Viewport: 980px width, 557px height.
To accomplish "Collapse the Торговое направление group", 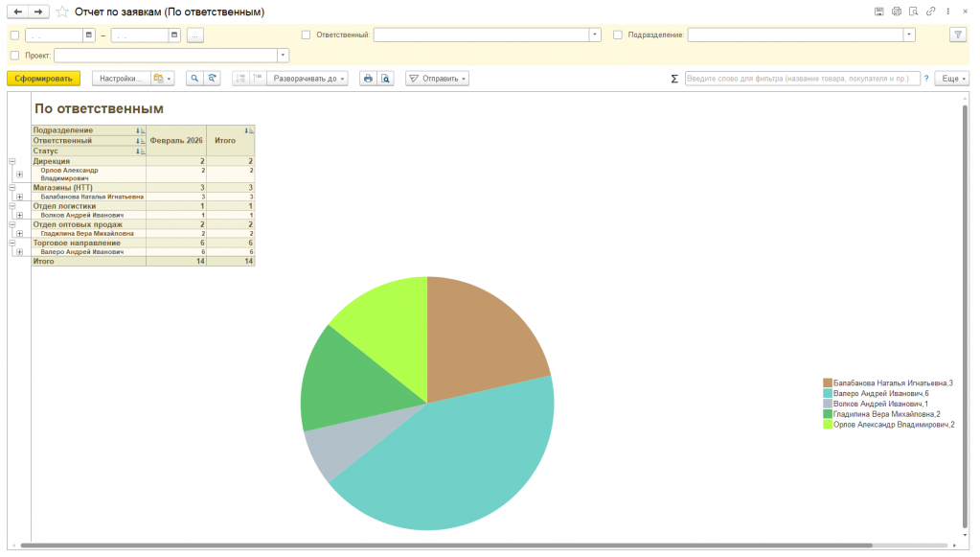I will coord(11,244).
